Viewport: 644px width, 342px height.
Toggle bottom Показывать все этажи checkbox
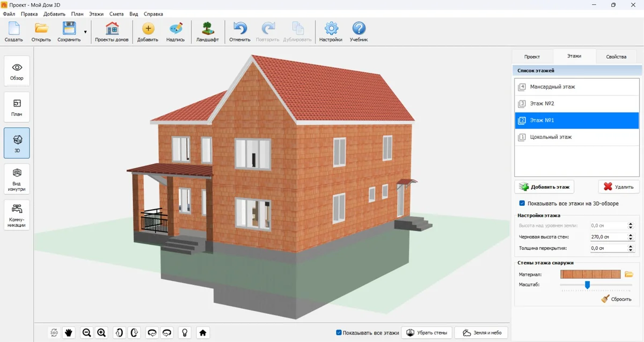pos(339,332)
